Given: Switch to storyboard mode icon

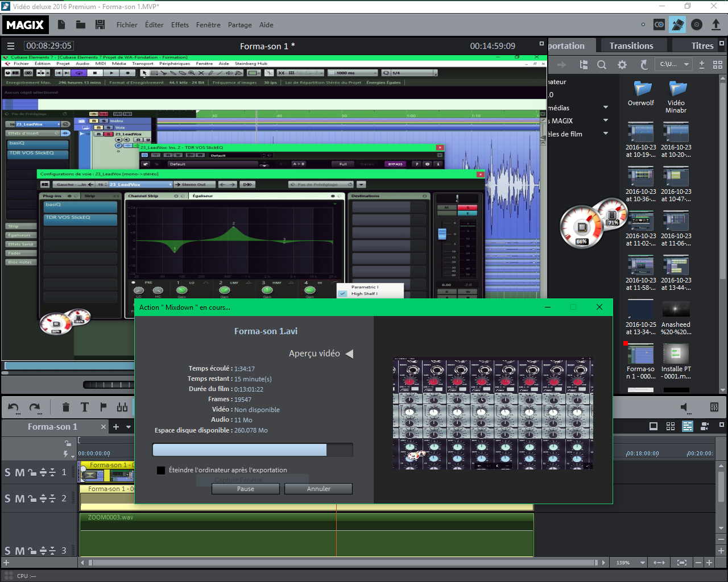Looking at the screenshot, I should tap(653, 426).
